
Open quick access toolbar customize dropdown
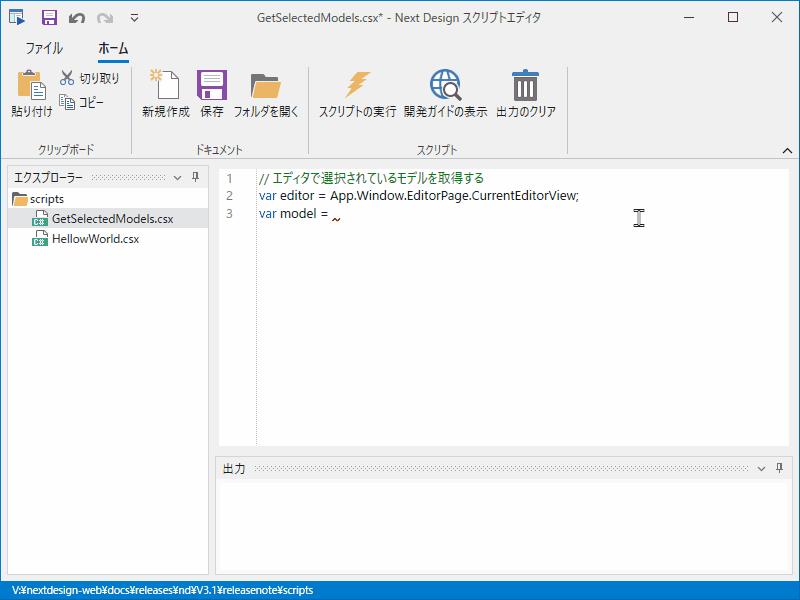pos(134,18)
